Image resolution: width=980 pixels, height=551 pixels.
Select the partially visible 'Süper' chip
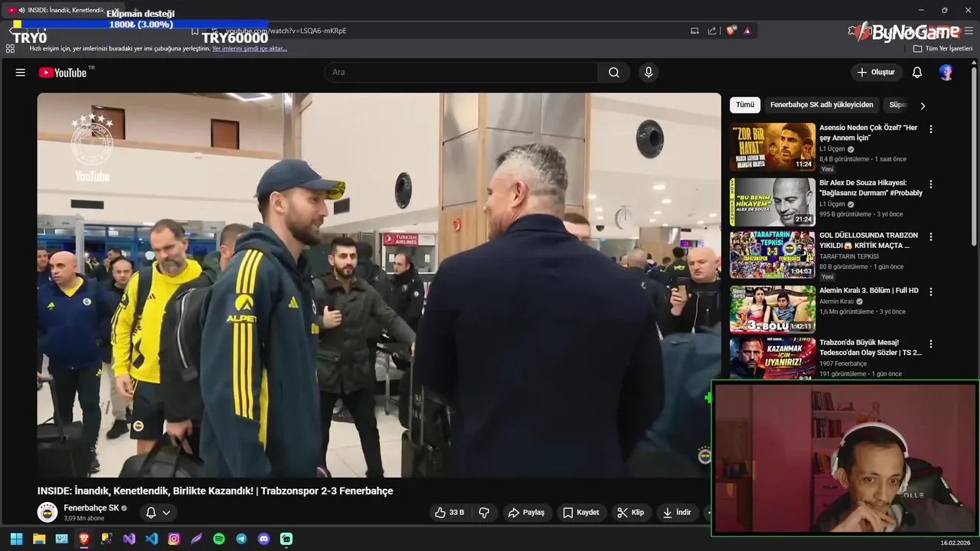click(x=896, y=105)
